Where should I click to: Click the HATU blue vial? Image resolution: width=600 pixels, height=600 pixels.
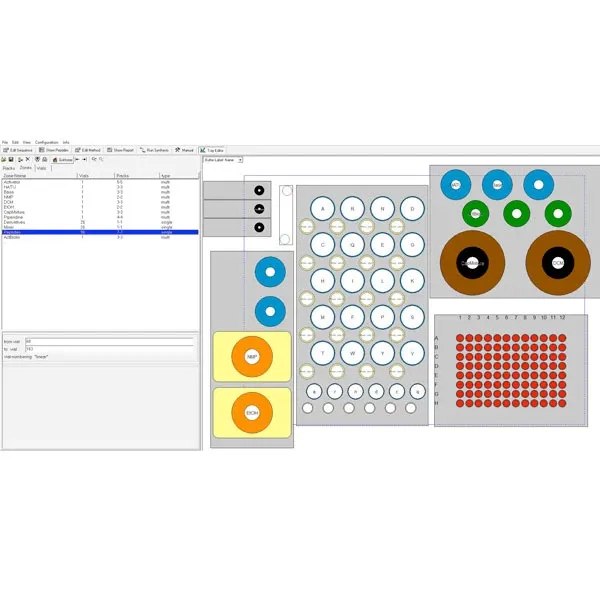(456, 185)
